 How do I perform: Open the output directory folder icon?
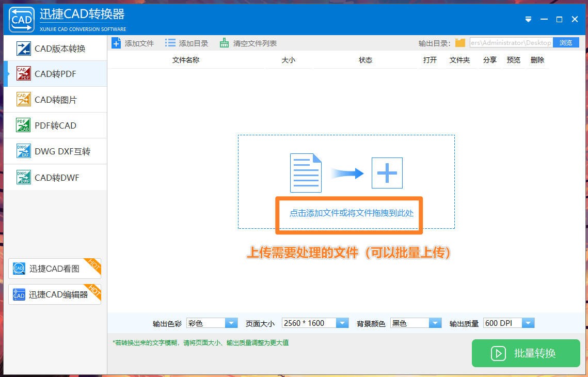pyautogui.click(x=459, y=43)
